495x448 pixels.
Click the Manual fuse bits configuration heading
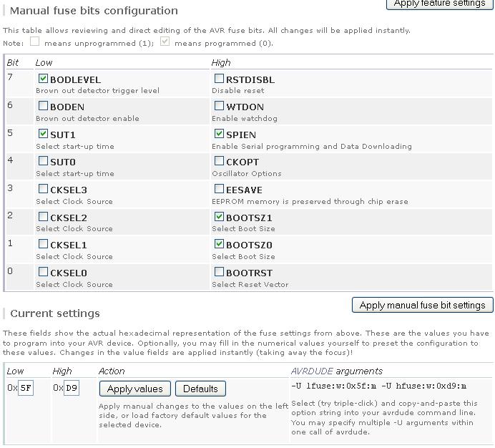(x=94, y=11)
